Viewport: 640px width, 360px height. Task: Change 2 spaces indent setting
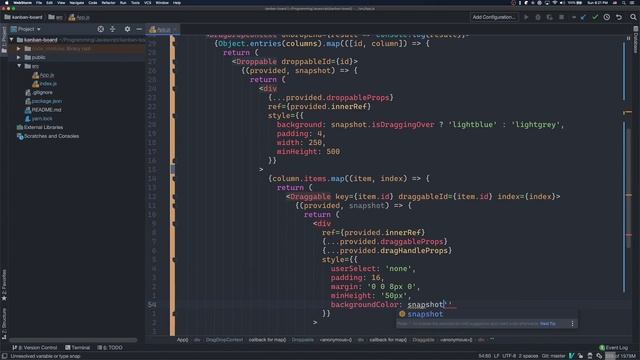click(x=528, y=356)
